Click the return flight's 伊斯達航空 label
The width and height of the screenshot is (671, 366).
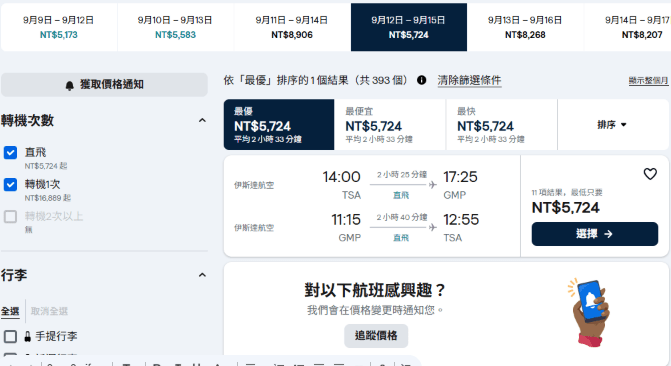(x=254, y=228)
